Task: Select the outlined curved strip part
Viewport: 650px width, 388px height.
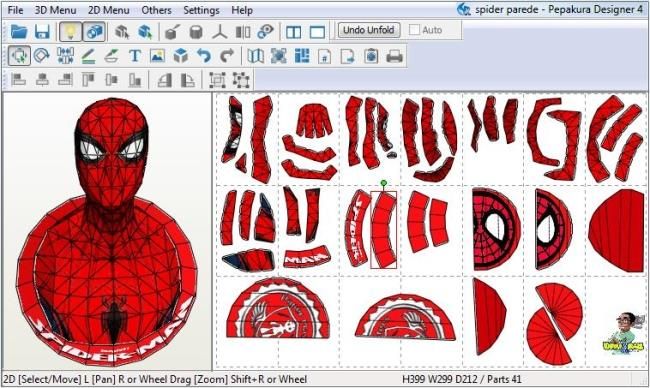Action: tap(383, 230)
